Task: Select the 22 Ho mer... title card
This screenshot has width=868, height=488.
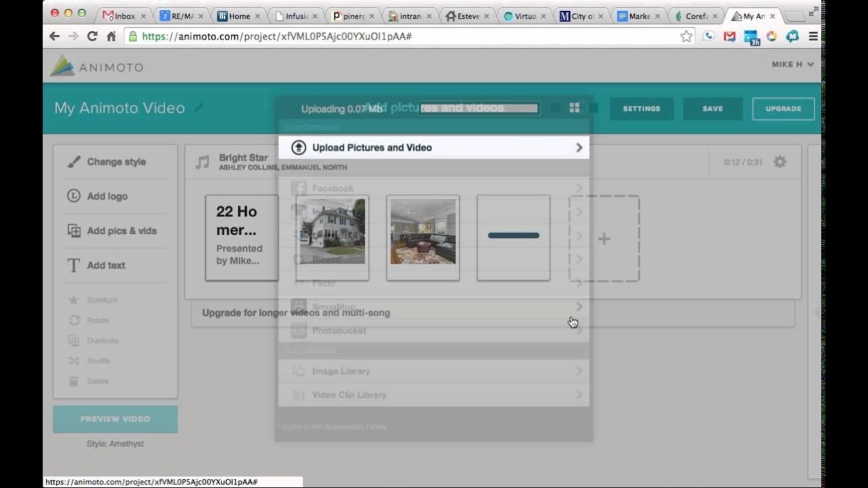Action: pos(241,238)
